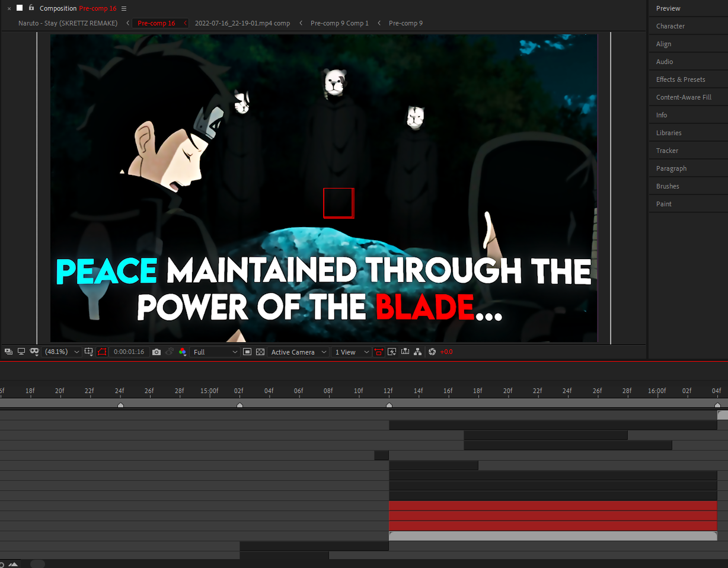Open grid and guide options

coord(88,352)
